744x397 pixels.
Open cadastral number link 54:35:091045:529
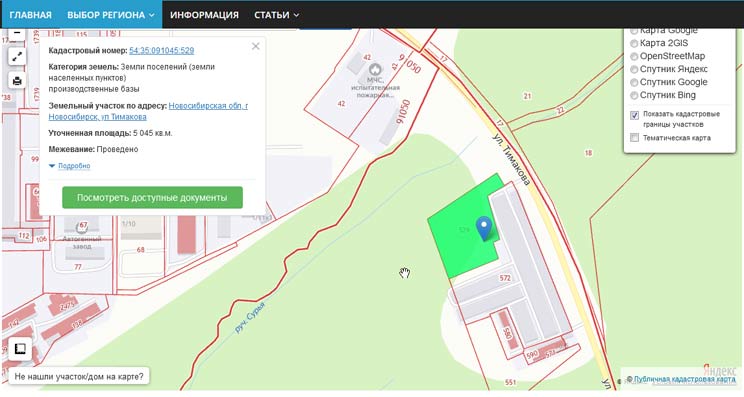pos(162,50)
